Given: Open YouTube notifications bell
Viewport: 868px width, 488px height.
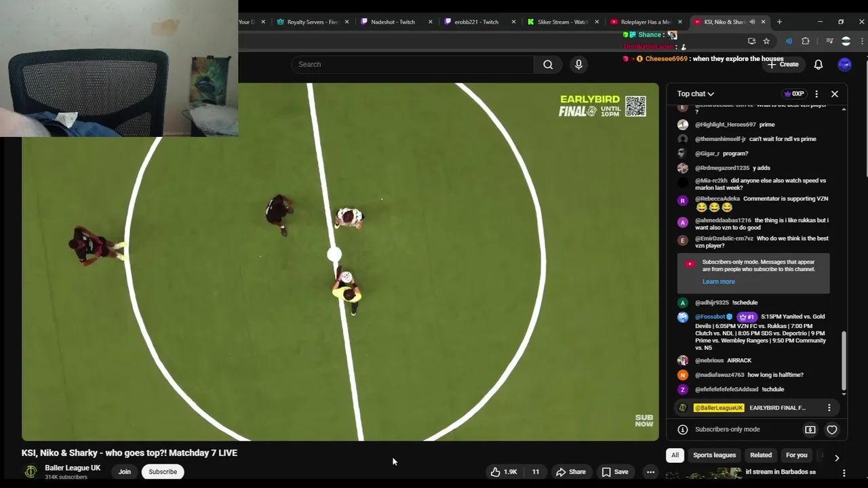Looking at the screenshot, I should (818, 64).
